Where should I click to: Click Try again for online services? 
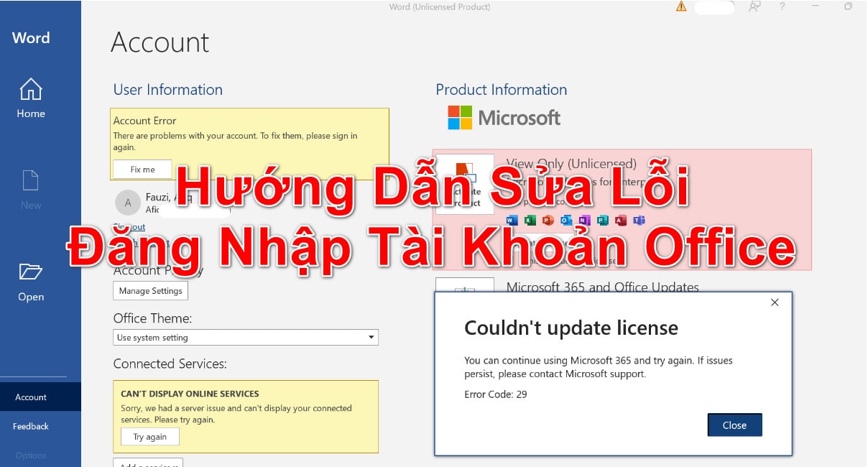pyautogui.click(x=149, y=437)
